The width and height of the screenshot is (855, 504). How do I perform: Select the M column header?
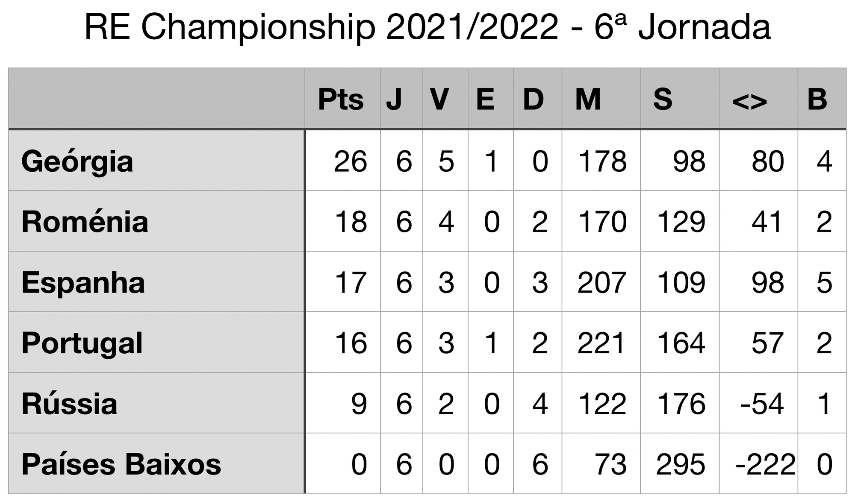tap(588, 100)
